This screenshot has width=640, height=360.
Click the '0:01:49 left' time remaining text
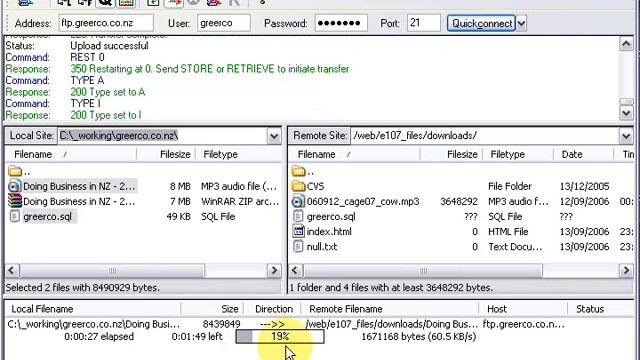(197, 337)
